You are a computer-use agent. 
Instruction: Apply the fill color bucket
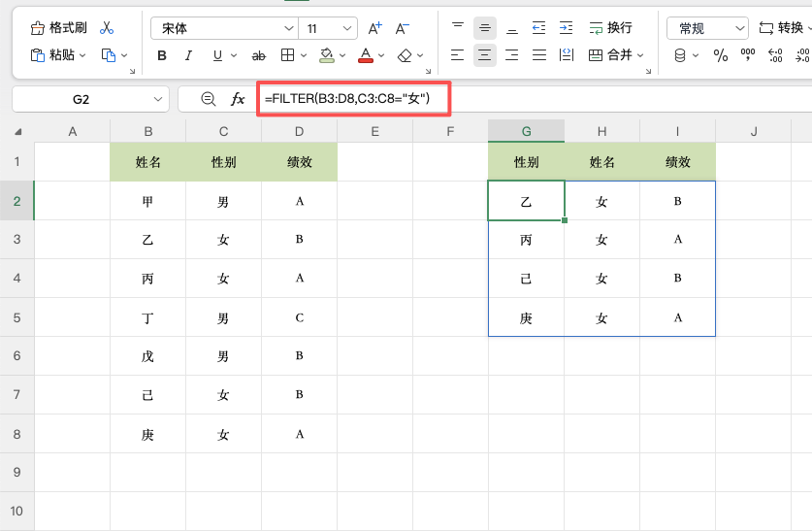tap(327, 55)
